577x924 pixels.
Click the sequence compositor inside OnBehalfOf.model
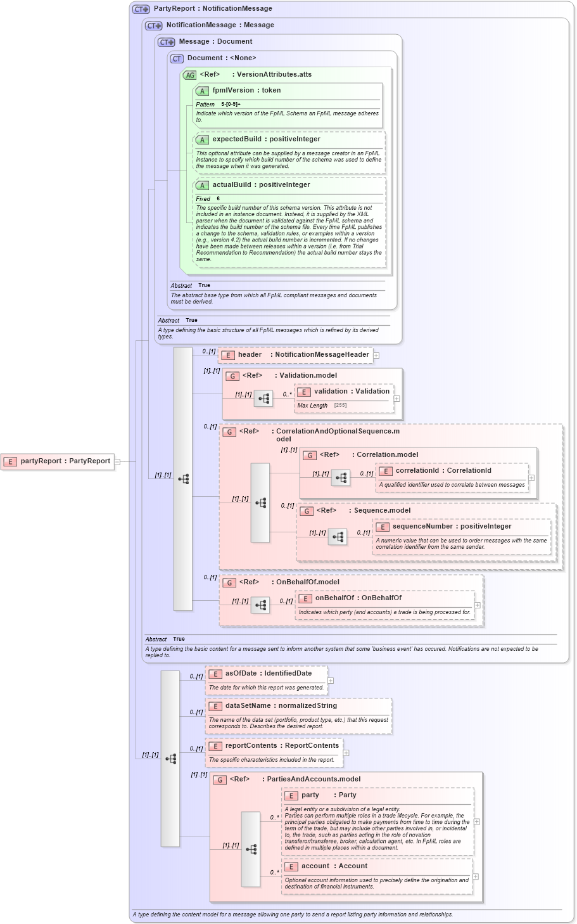click(x=260, y=605)
